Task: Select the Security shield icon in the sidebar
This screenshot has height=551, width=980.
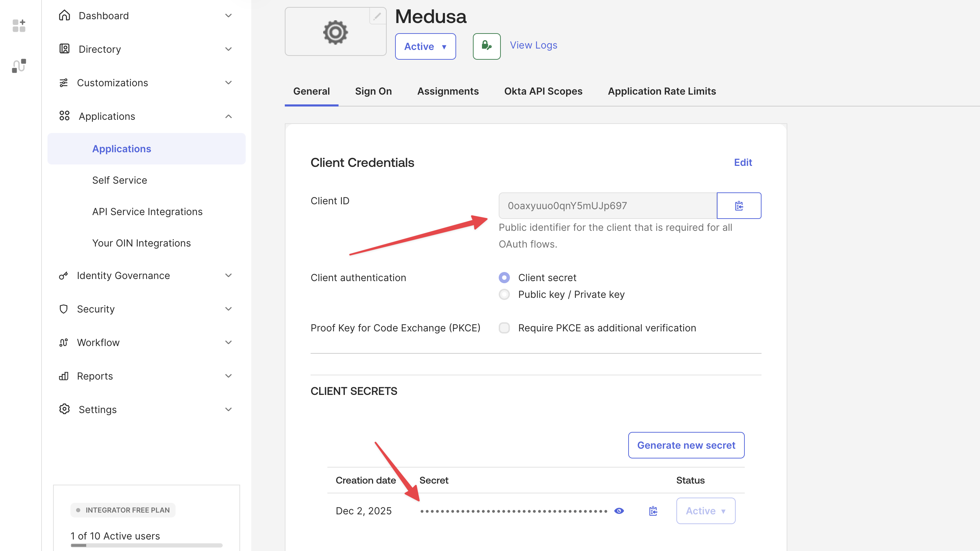Action: 64,309
